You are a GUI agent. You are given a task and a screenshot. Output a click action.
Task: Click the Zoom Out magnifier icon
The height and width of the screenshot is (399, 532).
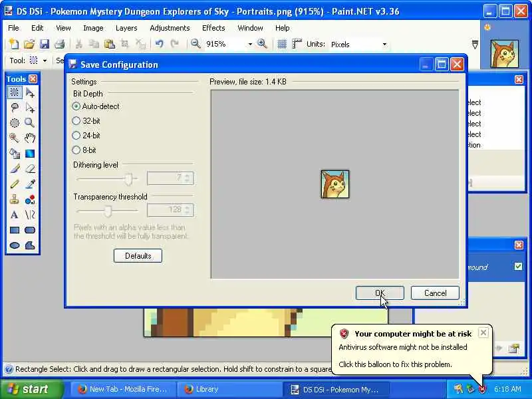pos(196,44)
